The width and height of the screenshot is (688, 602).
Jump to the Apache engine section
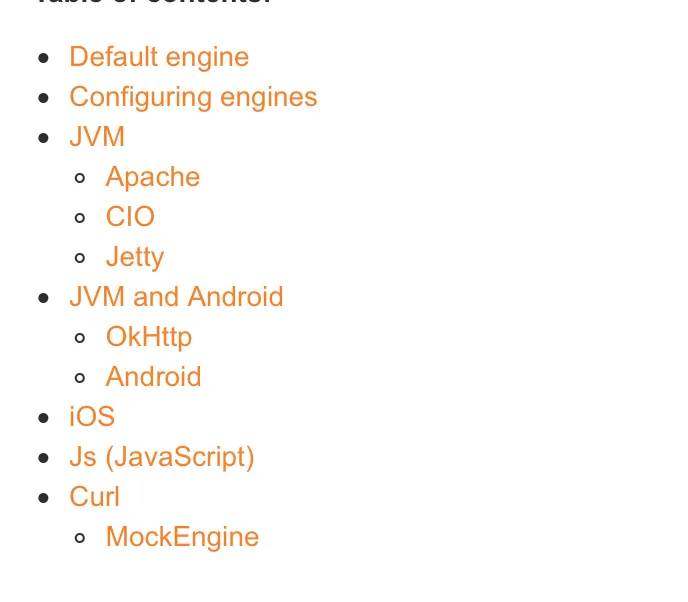[x=153, y=177]
